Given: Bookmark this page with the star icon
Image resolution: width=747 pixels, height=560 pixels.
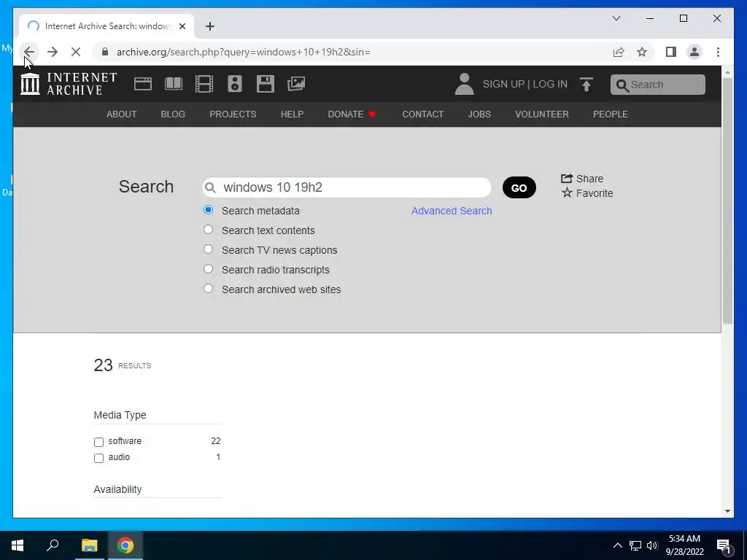Looking at the screenshot, I should [642, 52].
